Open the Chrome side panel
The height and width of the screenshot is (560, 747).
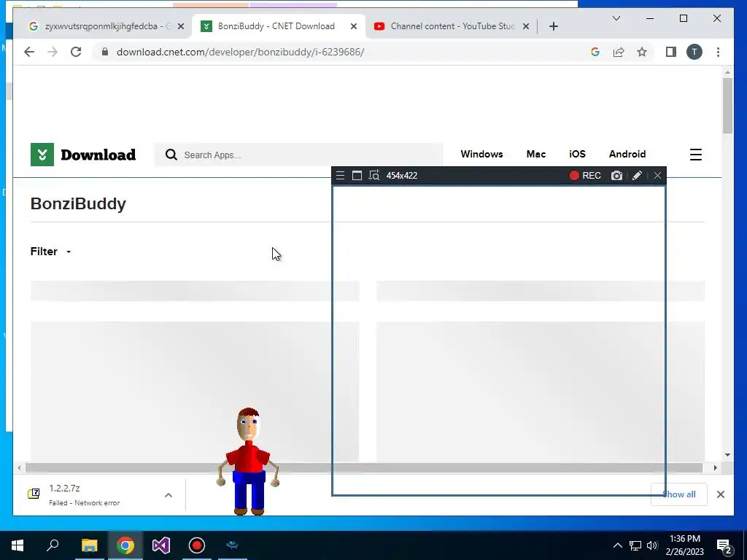(671, 52)
